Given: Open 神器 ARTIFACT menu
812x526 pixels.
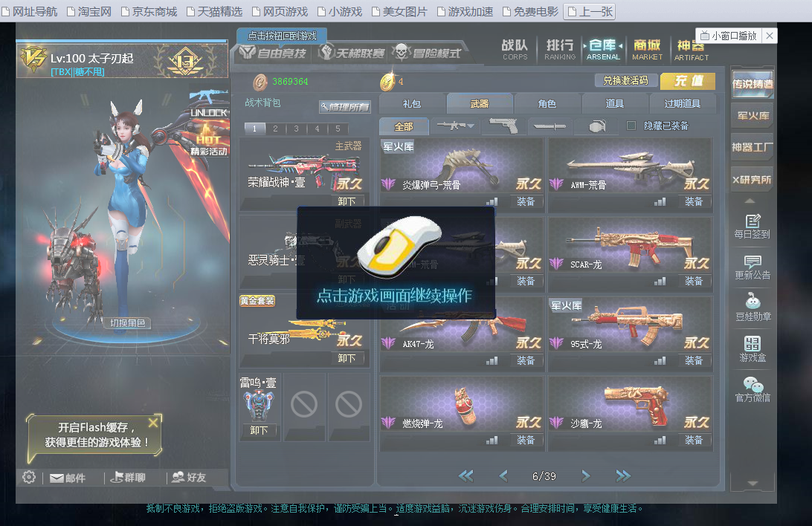Looking at the screenshot, I should point(692,51).
